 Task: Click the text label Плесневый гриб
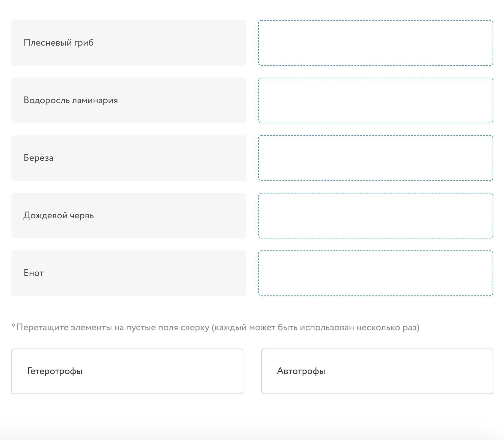pyautogui.click(x=59, y=43)
